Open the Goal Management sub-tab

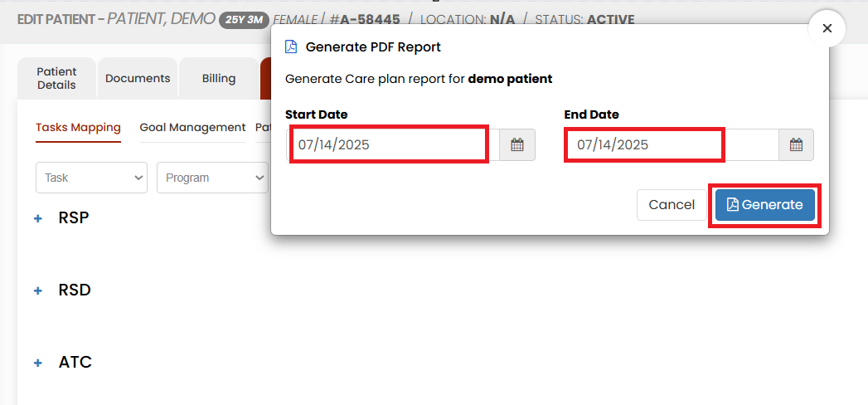point(192,128)
